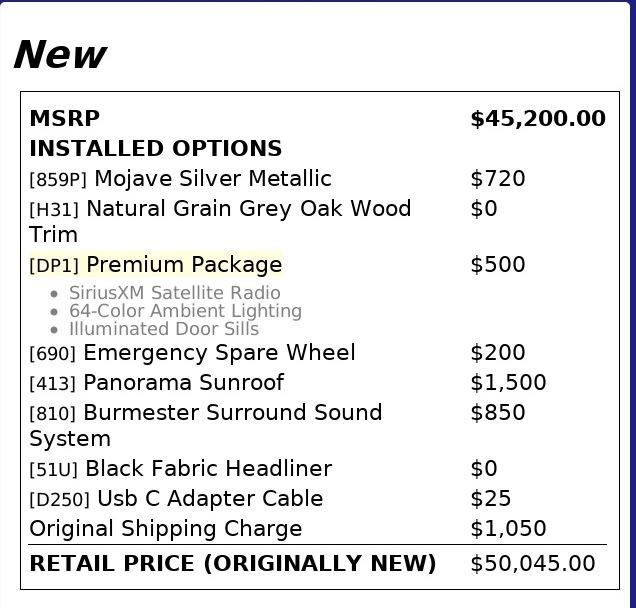The width and height of the screenshot is (636, 608).
Task: Click the SiriusXM Satellite Radio bullet item
Action: click(x=174, y=293)
